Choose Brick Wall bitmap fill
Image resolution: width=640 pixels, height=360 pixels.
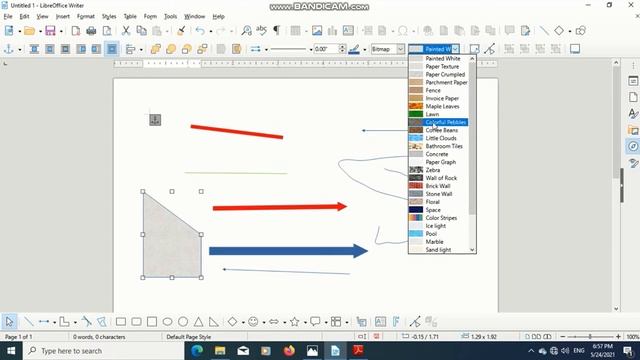[x=438, y=186]
